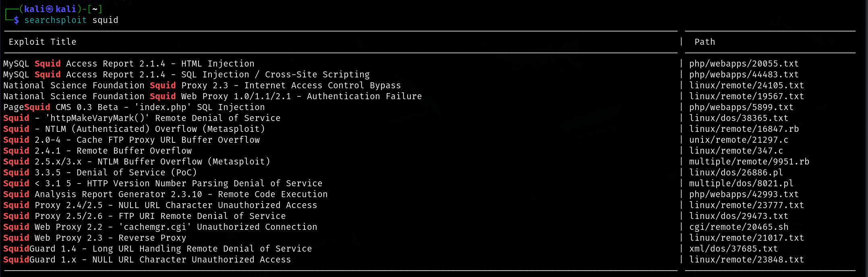Select the PageSquid CMS SQL Injection entry
The height and width of the screenshot is (277, 868).
[x=134, y=107]
